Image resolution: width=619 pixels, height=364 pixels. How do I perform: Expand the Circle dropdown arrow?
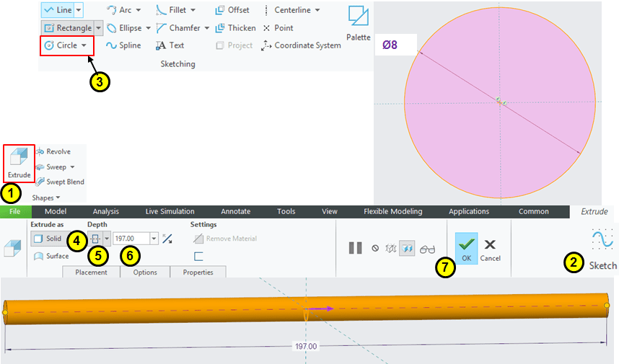[84, 45]
